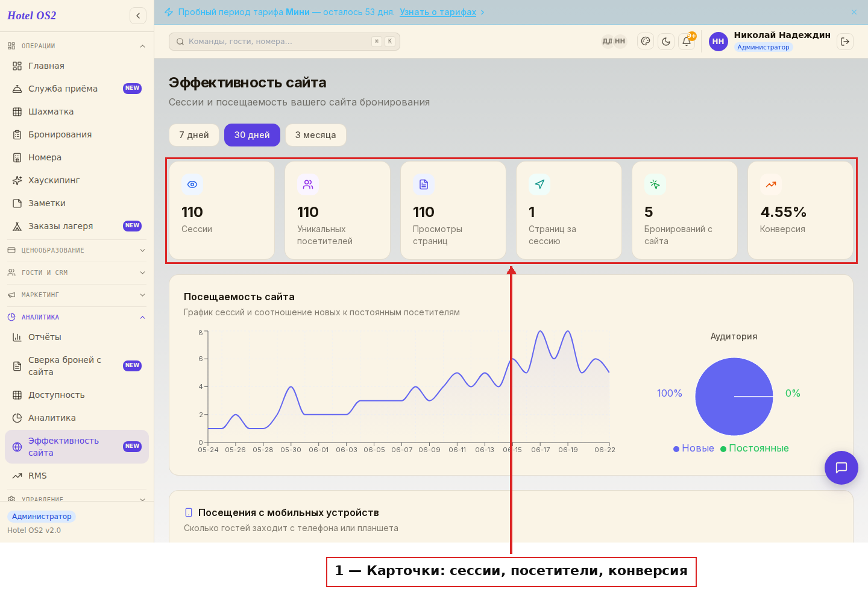
Task: Open Главная in sidebar
Action: 77,66
